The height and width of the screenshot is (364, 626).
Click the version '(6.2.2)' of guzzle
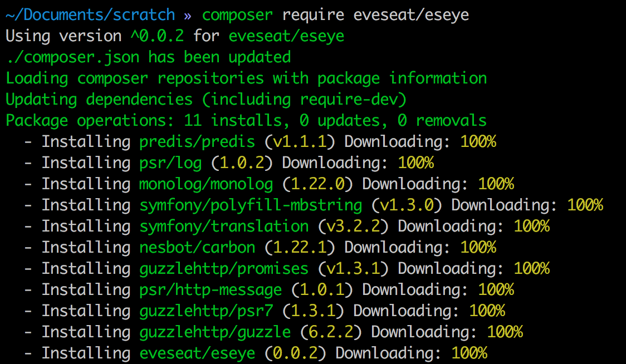click(331, 332)
